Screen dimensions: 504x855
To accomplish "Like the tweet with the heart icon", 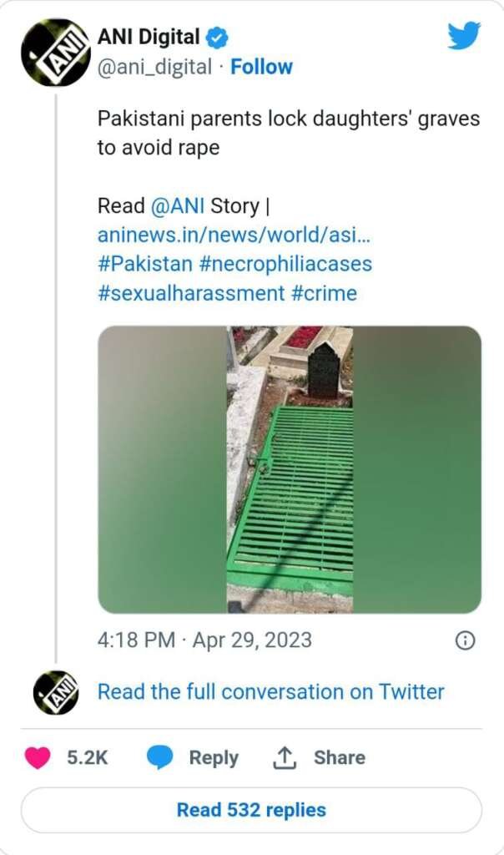I will [37, 757].
